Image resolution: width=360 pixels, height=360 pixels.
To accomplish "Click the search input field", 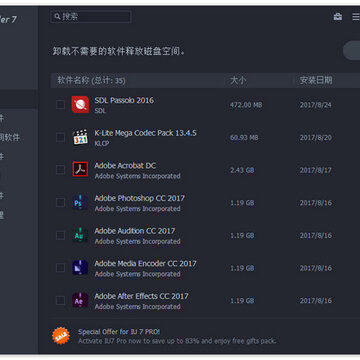I will [91, 16].
